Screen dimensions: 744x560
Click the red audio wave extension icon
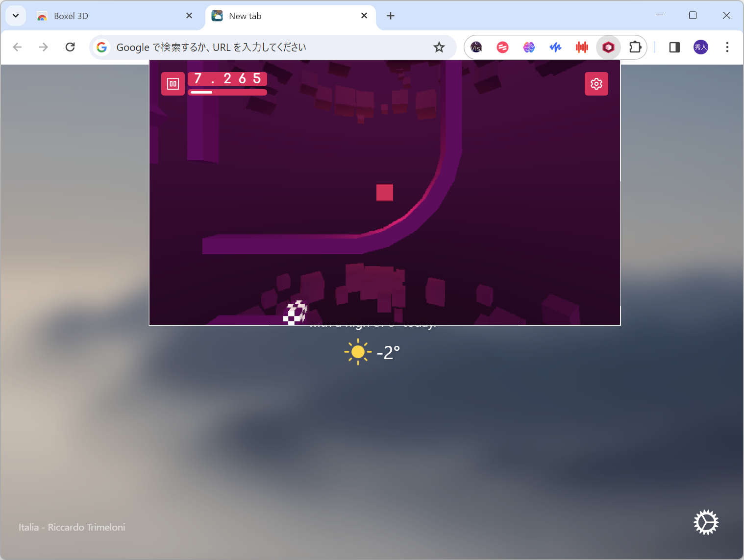[x=582, y=47]
